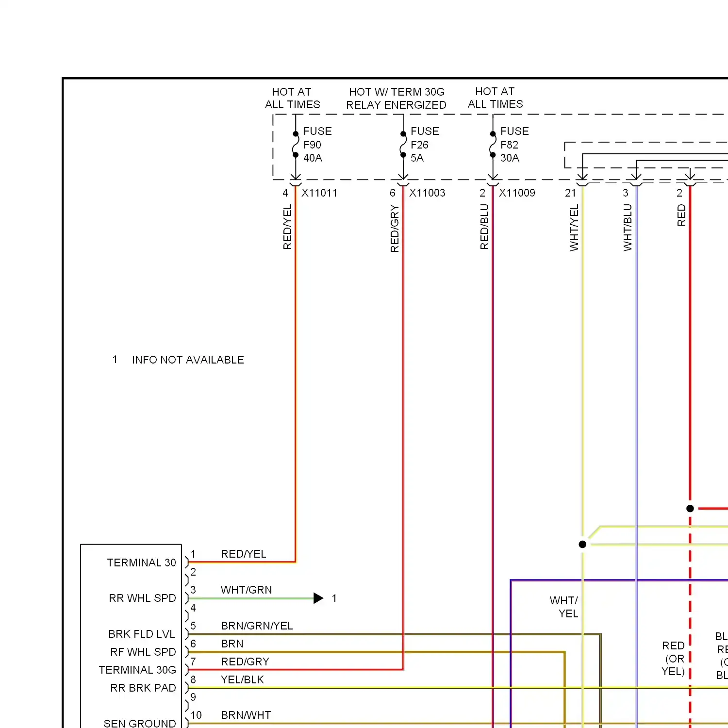Image resolution: width=728 pixels, height=728 pixels.
Task: Click the black reference arrow pointing to note 1
Action: [x=318, y=598]
